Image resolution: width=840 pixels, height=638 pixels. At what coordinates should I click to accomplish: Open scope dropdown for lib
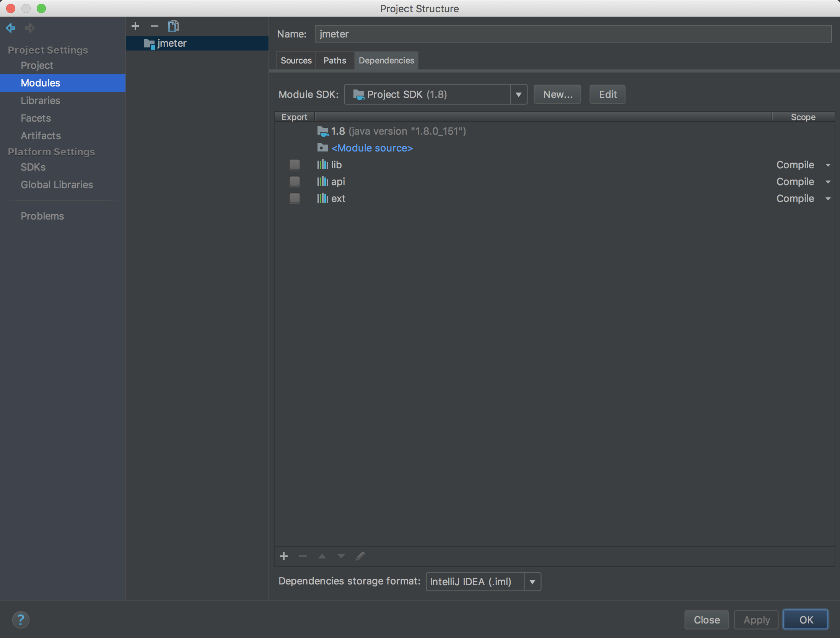point(828,165)
